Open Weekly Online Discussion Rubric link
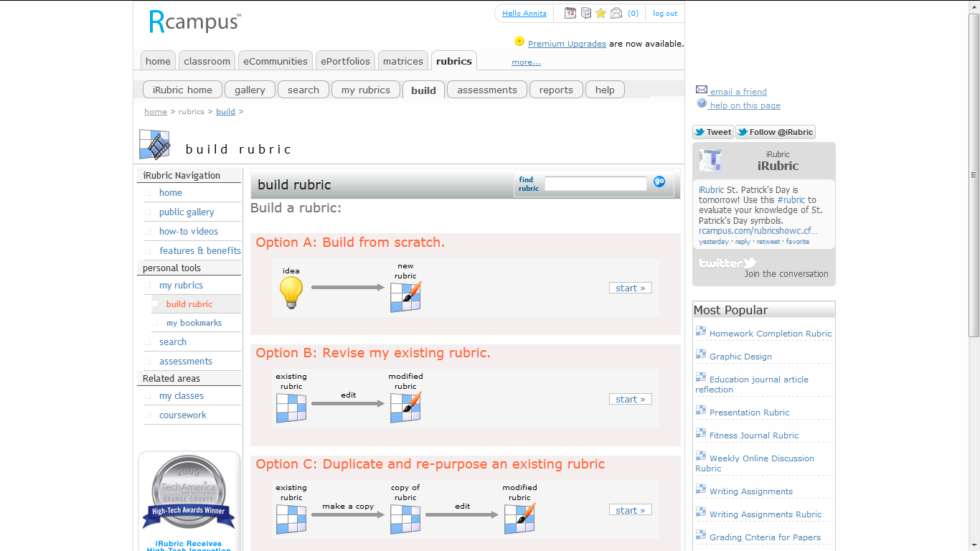 coord(755,463)
